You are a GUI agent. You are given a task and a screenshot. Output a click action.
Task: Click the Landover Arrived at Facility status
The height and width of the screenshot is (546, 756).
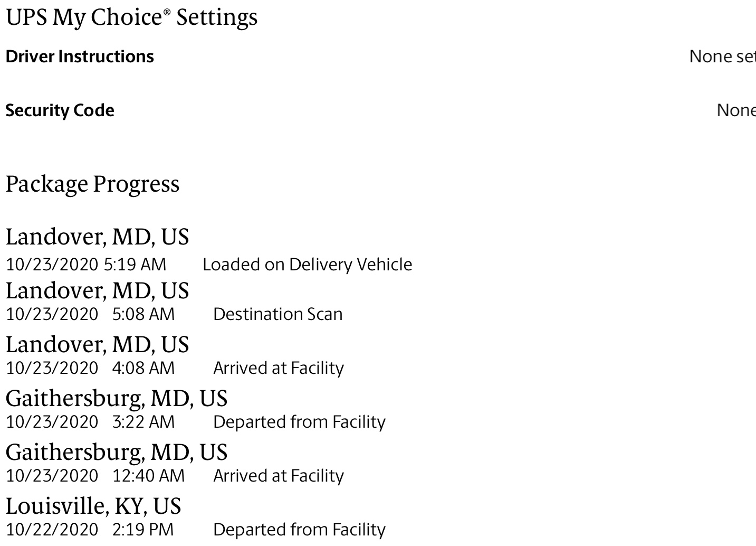pos(278,368)
